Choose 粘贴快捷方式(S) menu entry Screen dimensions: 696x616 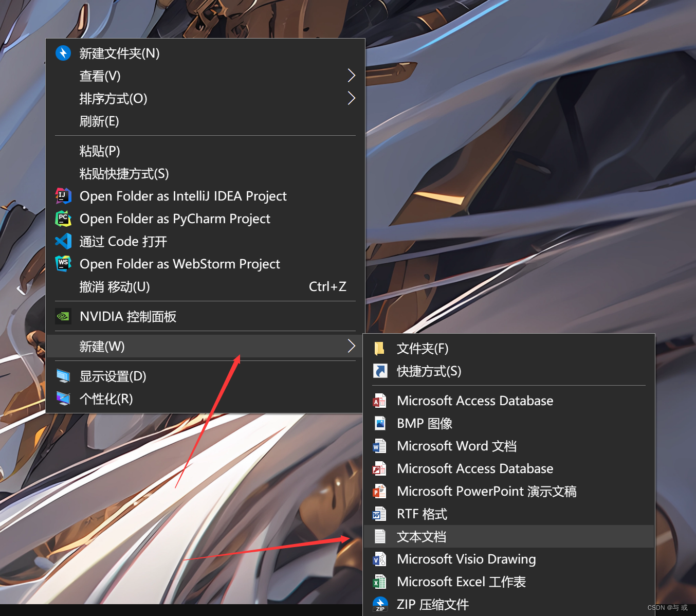206,173
